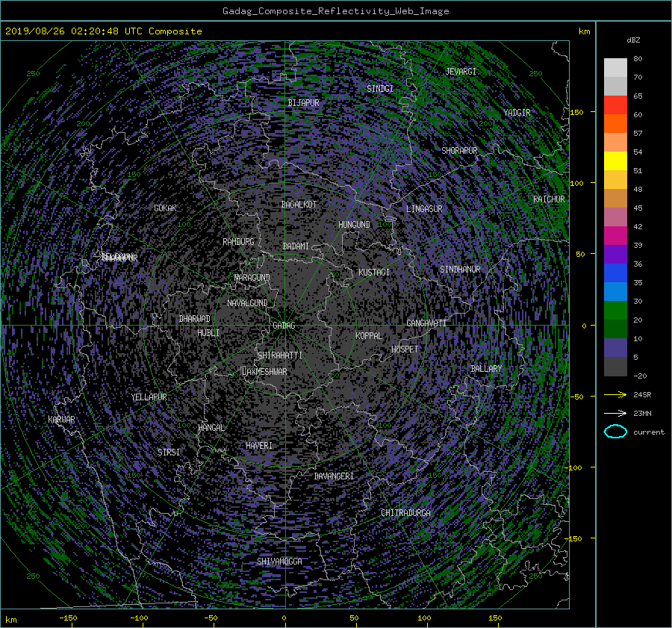Click the '-20' value on the dBZ scale
Screen dimensions: 672x628
(640, 376)
